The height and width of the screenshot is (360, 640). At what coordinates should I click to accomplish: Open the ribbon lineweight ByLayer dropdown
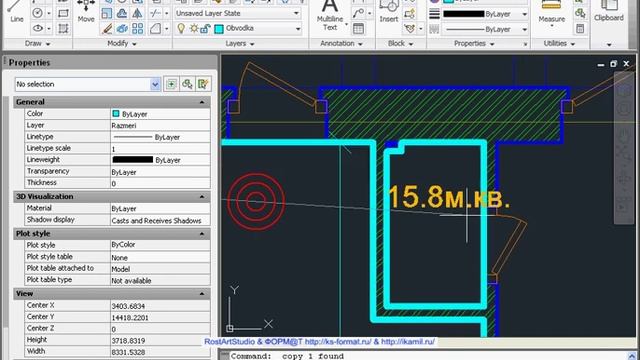tap(524, 14)
